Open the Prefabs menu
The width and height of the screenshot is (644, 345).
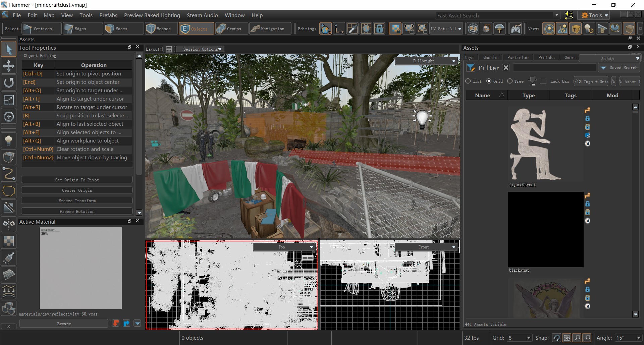[x=108, y=15]
